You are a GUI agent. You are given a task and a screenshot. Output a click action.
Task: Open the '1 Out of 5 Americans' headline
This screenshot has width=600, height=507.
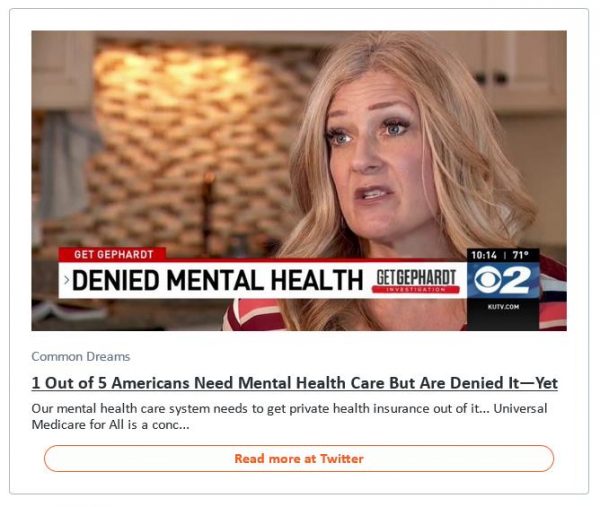(295, 383)
